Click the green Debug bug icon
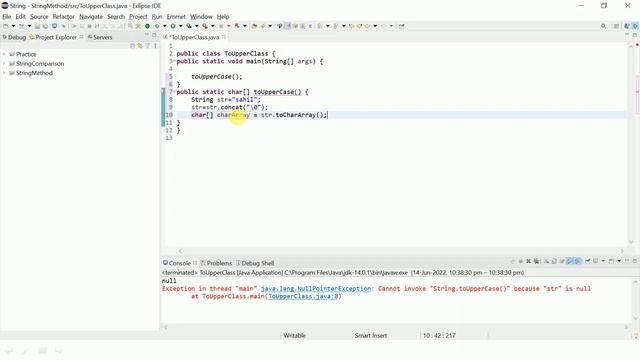 point(157,26)
